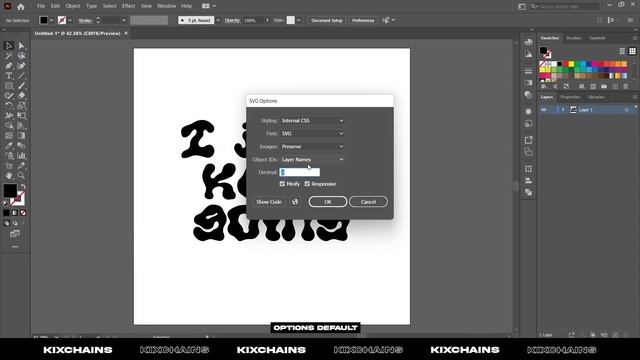
Task: Pick the yellow swatch in the top swatches row
Action: pyautogui.click(x=571, y=64)
